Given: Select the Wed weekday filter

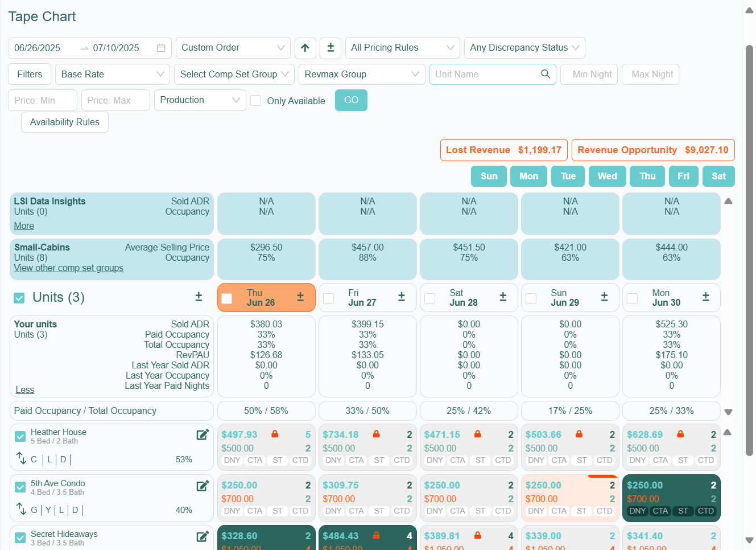Looking at the screenshot, I should 607,176.
